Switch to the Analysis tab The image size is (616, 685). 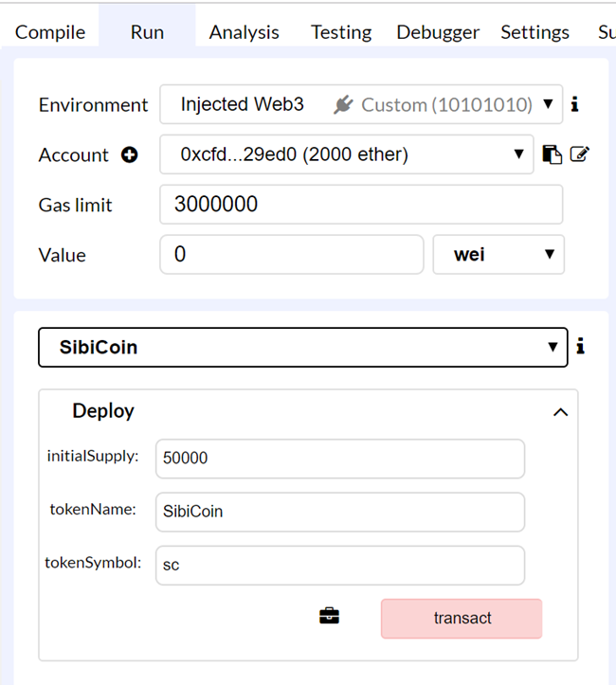244,32
